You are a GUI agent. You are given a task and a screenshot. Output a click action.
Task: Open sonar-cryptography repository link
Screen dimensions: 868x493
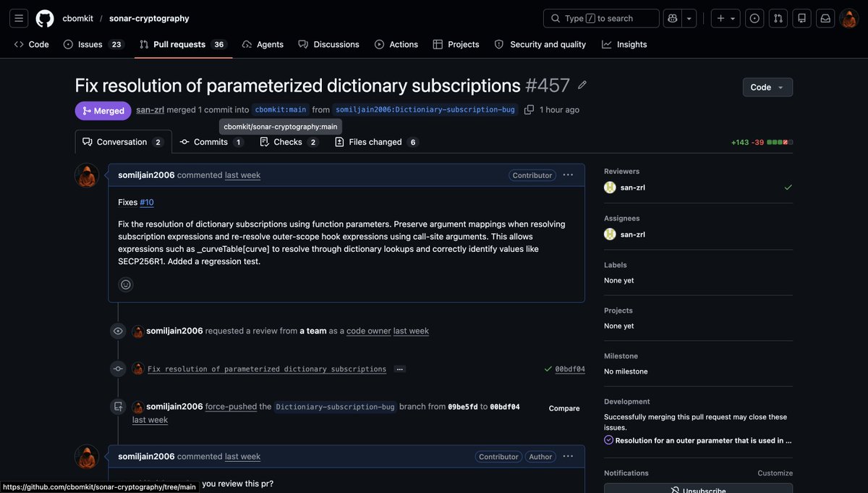[x=149, y=18]
